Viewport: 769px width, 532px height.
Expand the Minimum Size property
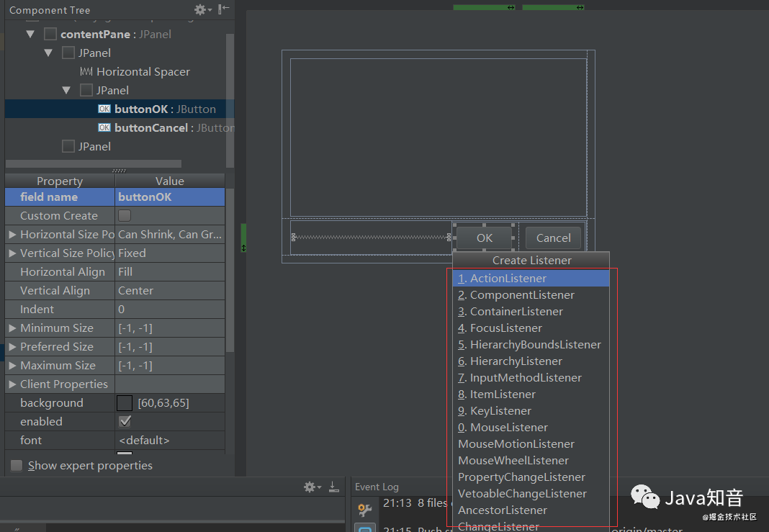point(12,328)
